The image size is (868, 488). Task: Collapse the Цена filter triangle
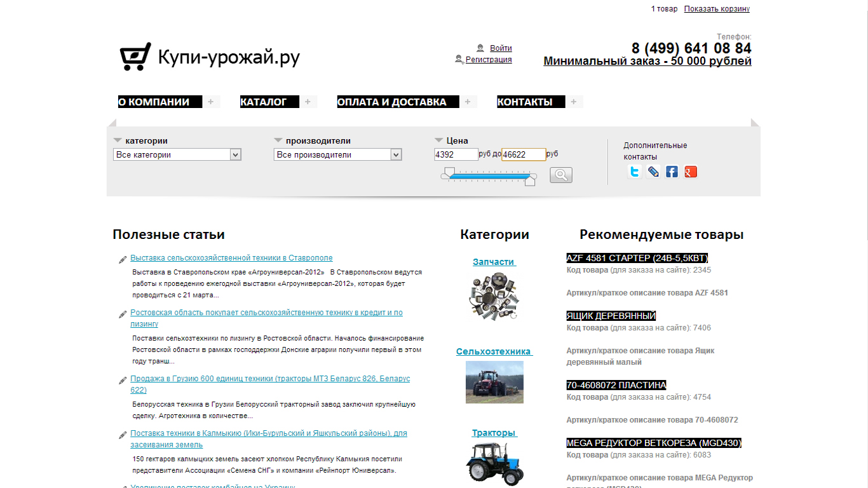point(438,140)
